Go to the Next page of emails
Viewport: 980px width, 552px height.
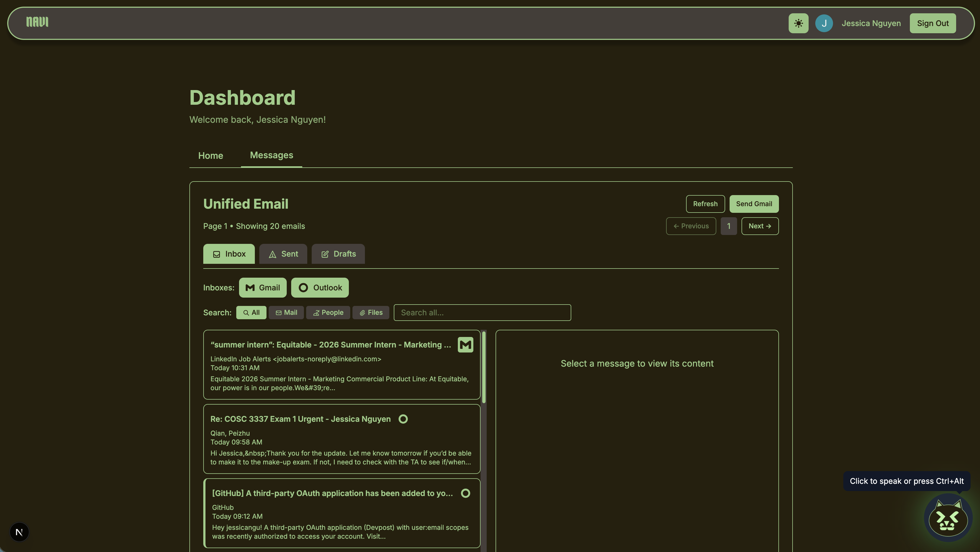tap(759, 226)
